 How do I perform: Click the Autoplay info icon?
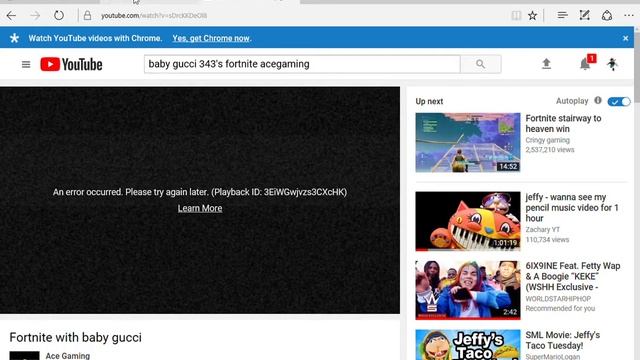[598, 100]
